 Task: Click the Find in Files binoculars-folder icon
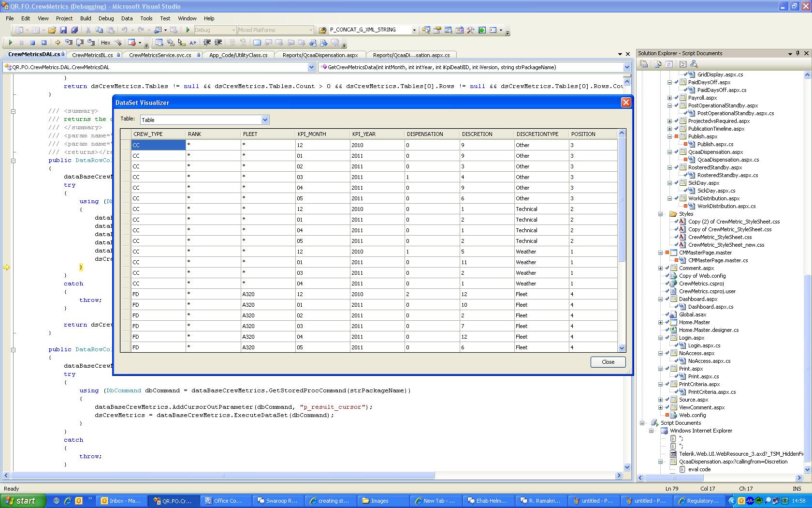coord(322,30)
